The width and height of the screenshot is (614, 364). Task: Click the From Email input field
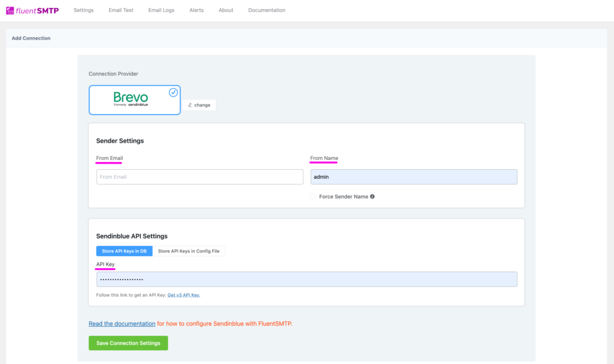[x=199, y=176]
